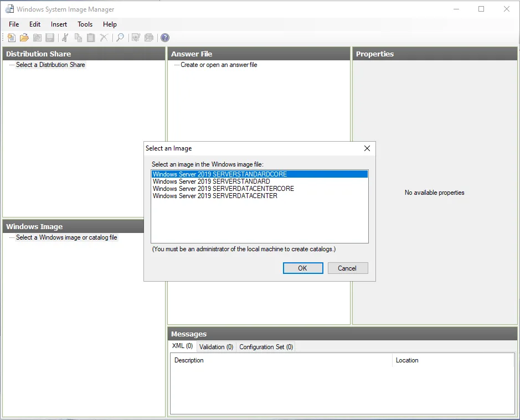Screen dimensions: 520x420
Task: Switch to the XML (0) messages tab
Action: click(182, 346)
